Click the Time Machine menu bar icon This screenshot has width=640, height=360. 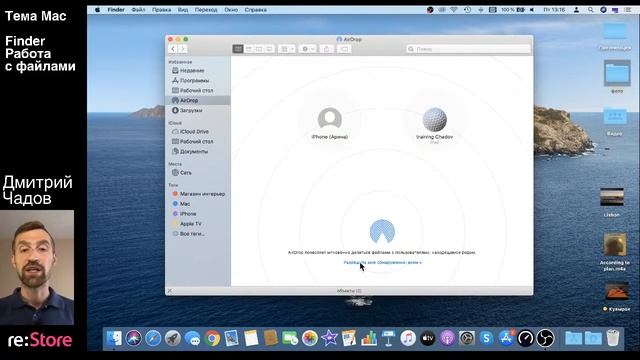(x=467, y=10)
